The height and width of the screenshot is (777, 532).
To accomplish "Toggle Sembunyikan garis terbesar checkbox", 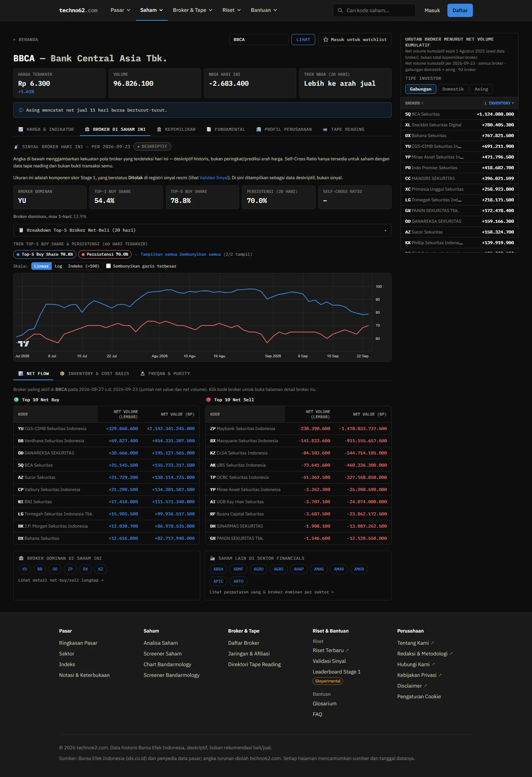I will tap(109, 266).
